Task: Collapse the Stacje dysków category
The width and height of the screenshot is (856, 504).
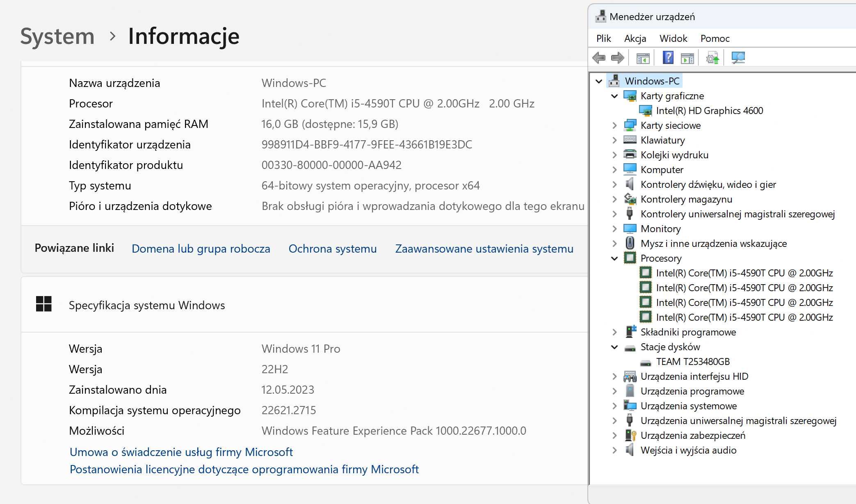Action: pyautogui.click(x=614, y=347)
